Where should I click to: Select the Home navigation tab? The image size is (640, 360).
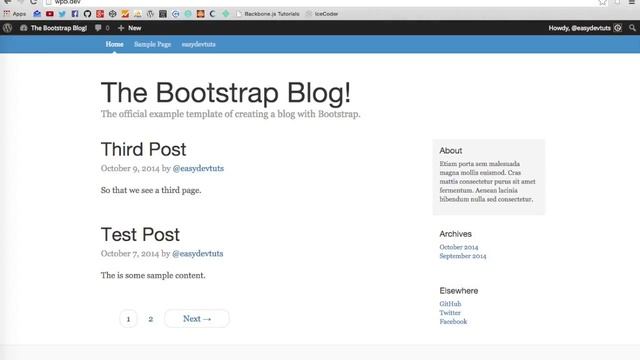point(114,44)
